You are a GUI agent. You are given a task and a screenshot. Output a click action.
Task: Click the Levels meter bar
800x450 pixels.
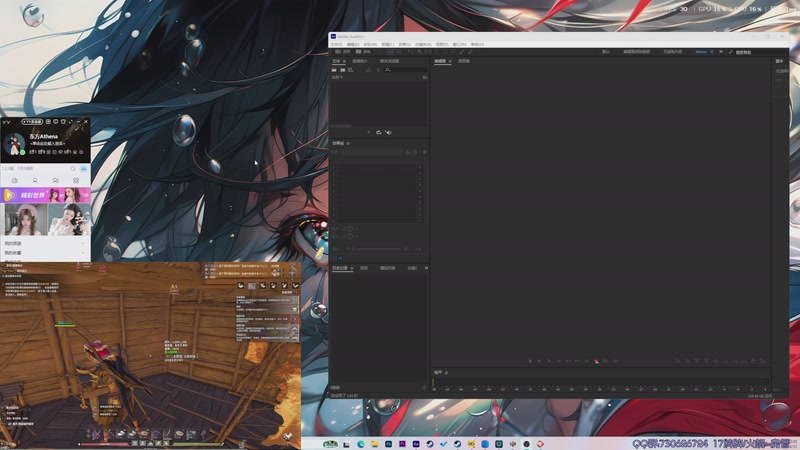(601, 382)
